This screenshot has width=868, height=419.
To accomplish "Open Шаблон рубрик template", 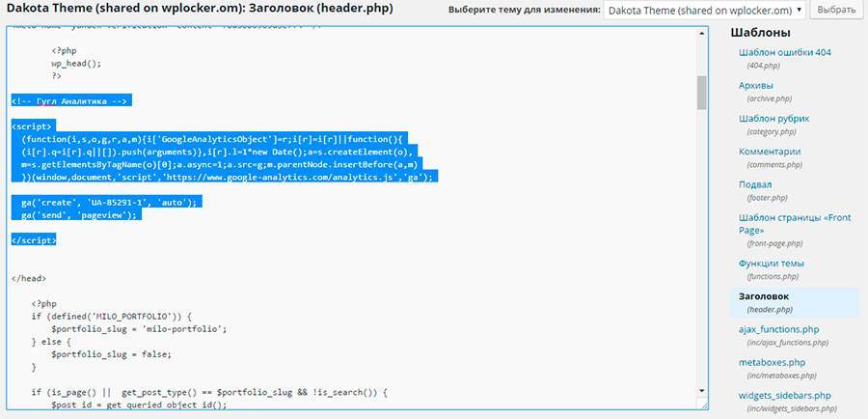I will coord(773,119).
